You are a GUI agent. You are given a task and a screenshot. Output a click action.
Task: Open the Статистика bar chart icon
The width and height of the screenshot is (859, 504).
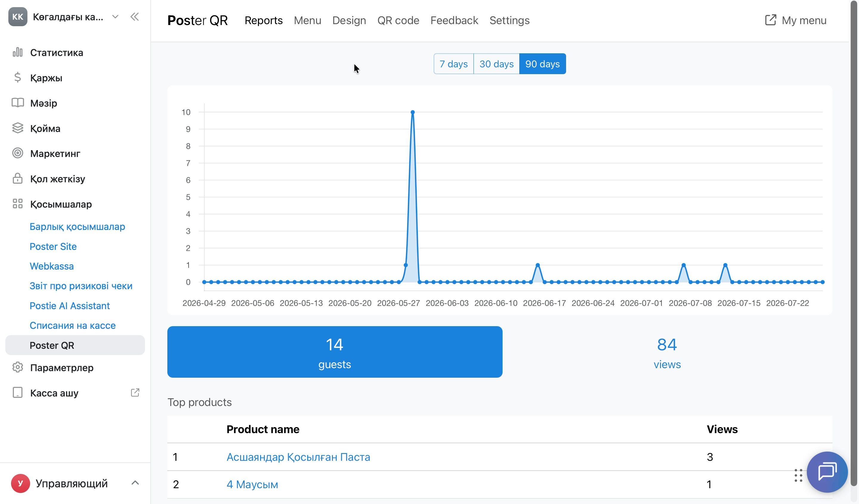(17, 52)
